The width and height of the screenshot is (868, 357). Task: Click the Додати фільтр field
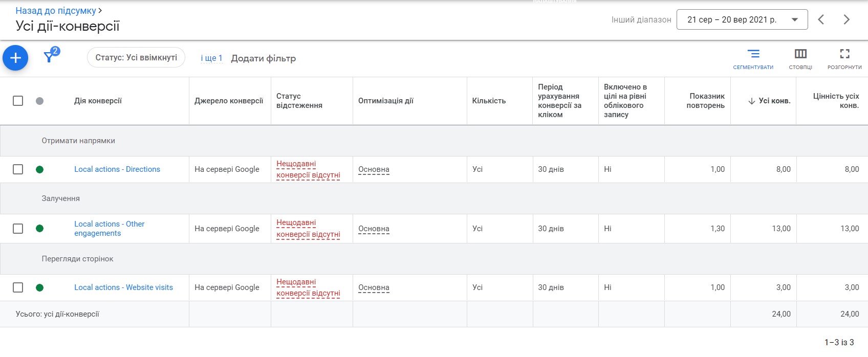[x=263, y=58]
